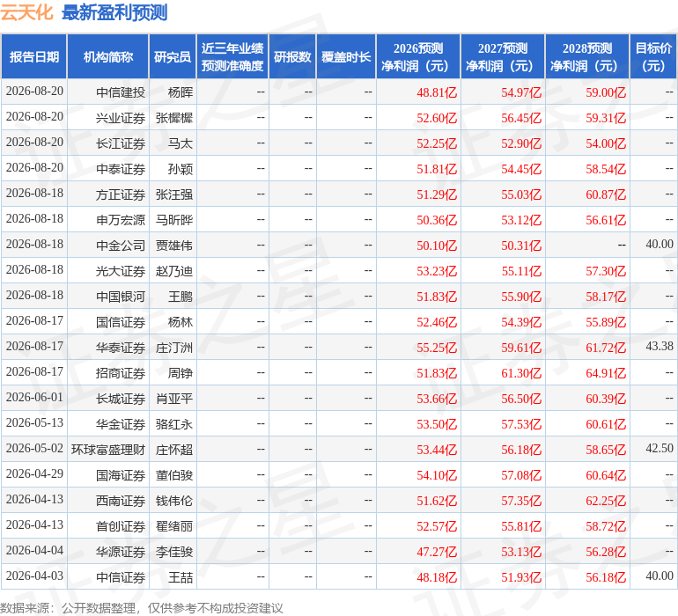Click institution name 中泰证券
This screenshot has height=616, width=678.
coord(121,169)
